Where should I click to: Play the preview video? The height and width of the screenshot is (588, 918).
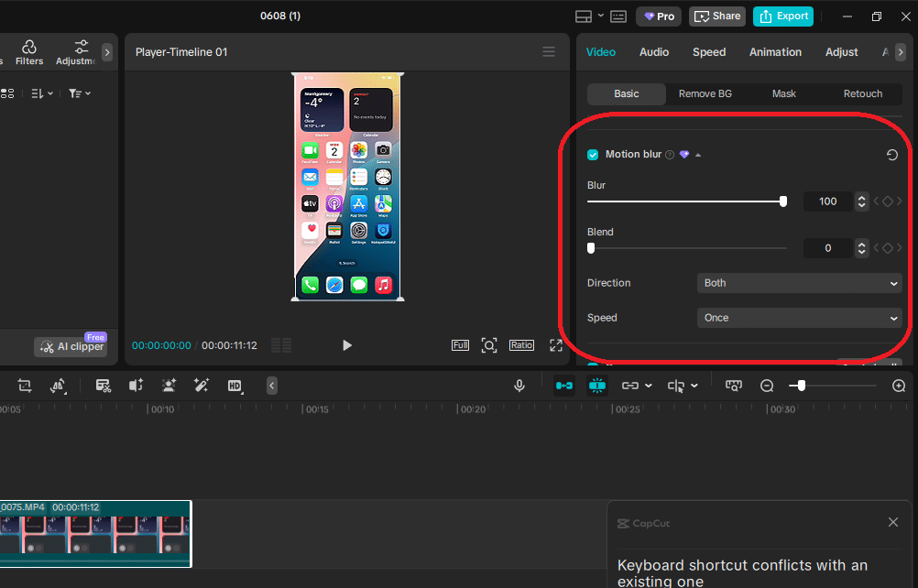(347, 345)
